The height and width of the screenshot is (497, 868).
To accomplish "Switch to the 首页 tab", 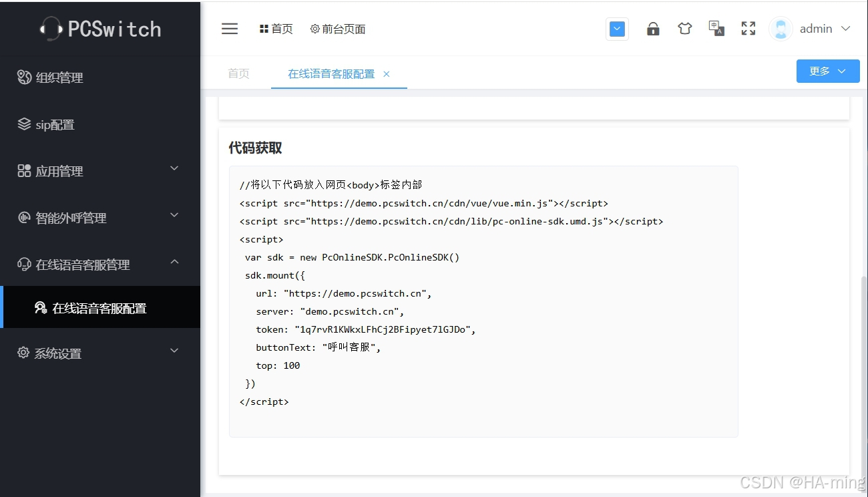I will [238, 73].
